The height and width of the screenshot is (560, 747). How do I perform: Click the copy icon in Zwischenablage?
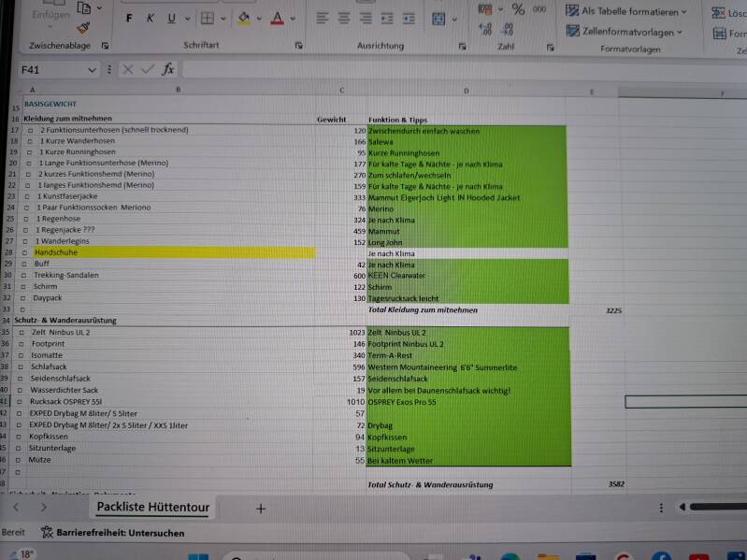pyautogui.click(x=84, y=7)
